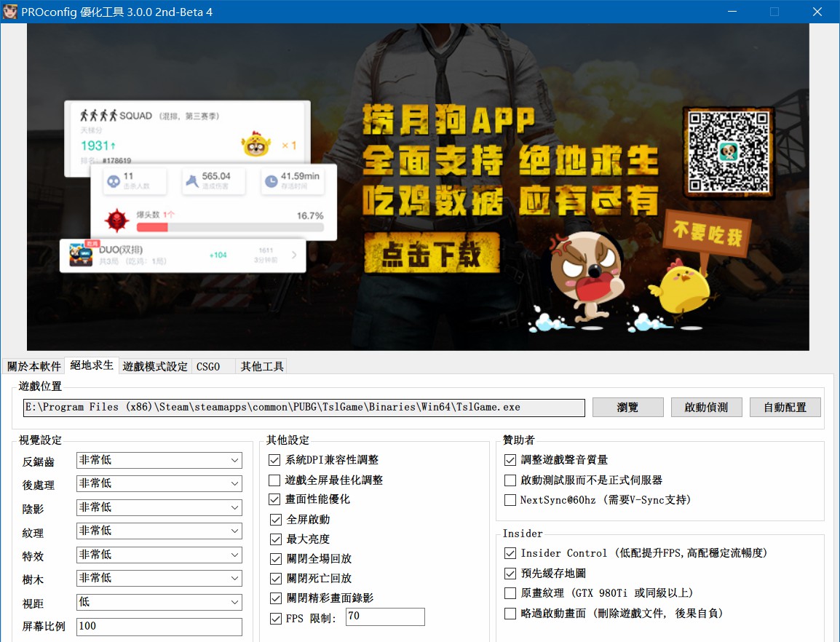Viewport: 840px width, 642px height.
Task: Click the FPS limit value field
Action: click(x=385, y=617)
